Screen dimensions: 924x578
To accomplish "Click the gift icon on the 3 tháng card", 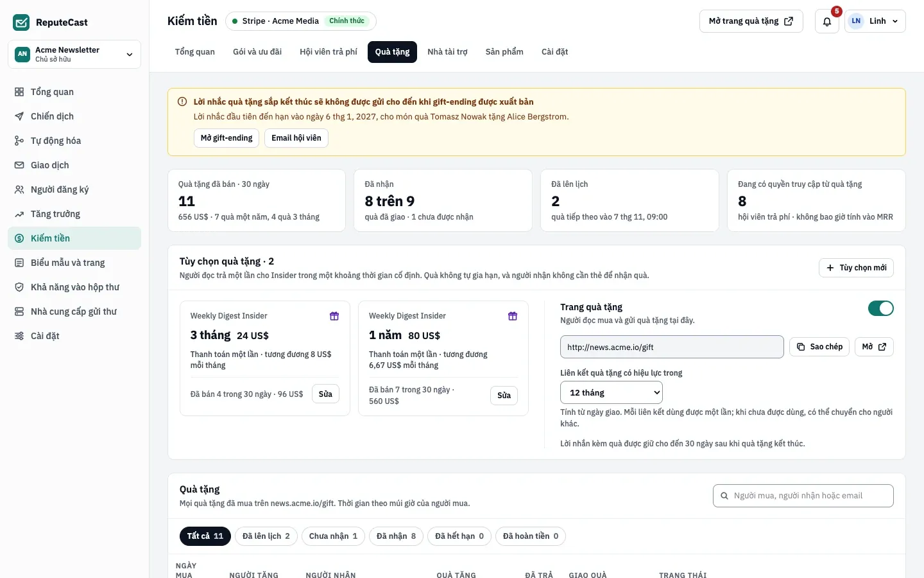I will tap(334, 316).
